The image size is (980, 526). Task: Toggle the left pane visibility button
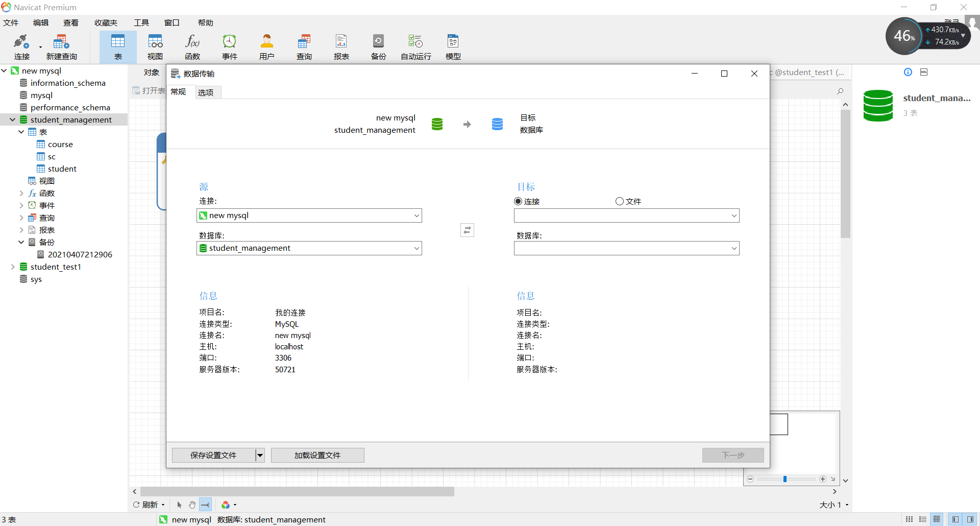coord(955,519)
